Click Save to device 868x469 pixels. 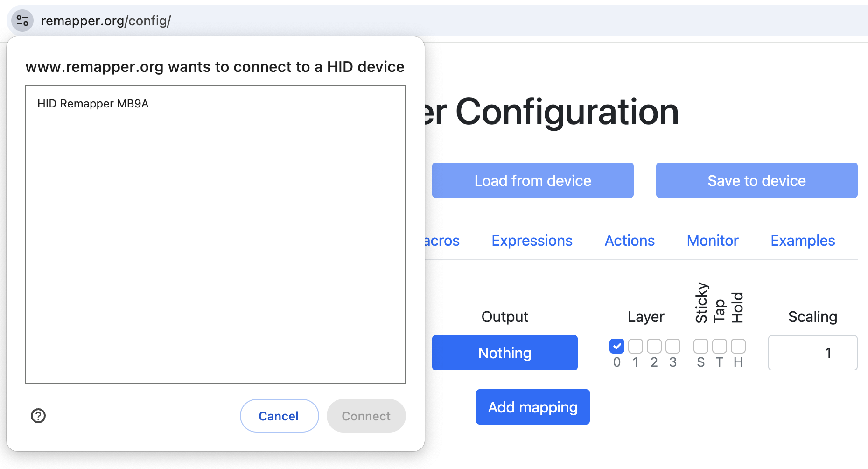click(756, 180)
